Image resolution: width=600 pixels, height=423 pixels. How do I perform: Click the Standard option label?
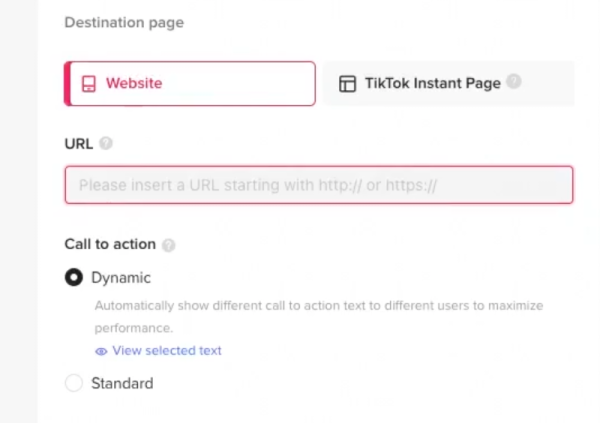coord(122,383)
